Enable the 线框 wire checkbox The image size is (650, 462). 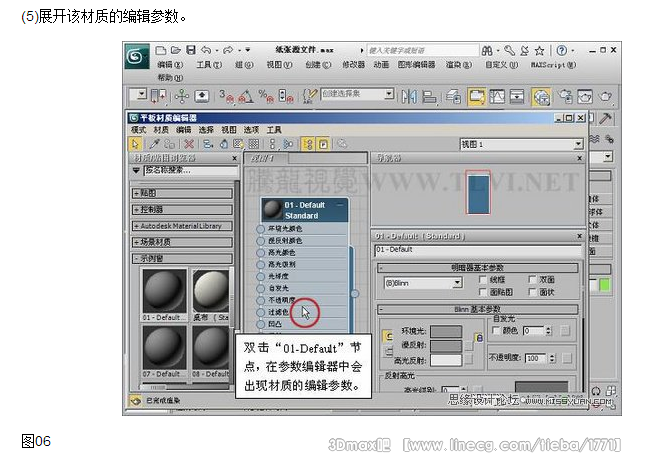[483, 280]
